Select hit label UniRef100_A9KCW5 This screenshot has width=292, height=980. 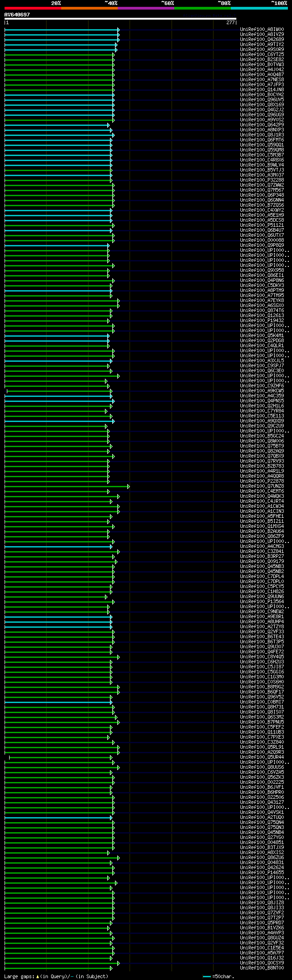point(262,391)
